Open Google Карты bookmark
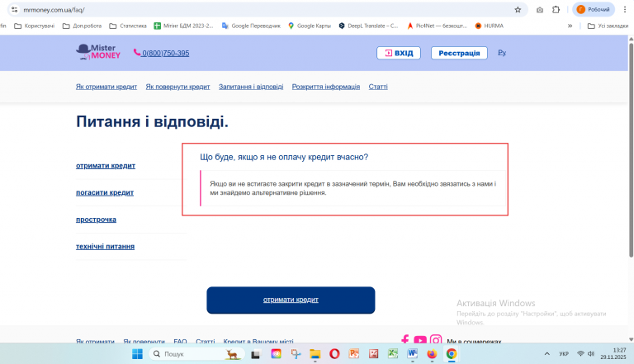The width and height of the screenshot is (634, 364). pos(310,26)
